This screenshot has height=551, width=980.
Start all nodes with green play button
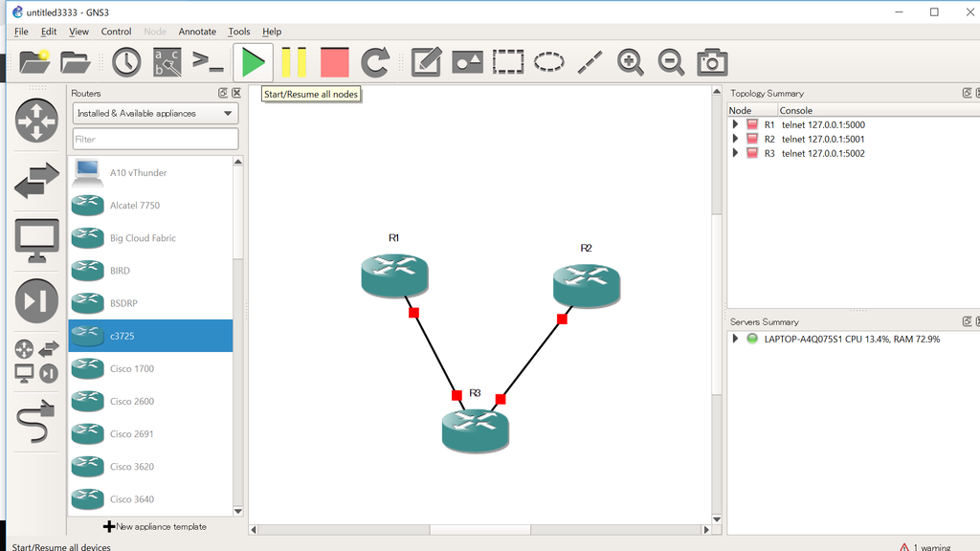click(x=253, y=62)
